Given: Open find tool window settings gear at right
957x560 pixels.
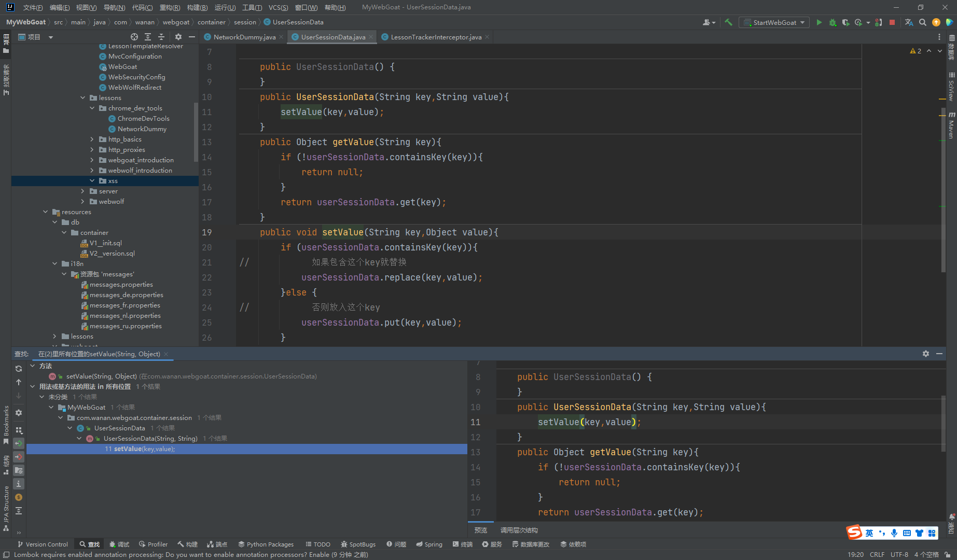Looking at the screenshot, I should [x=926, y=354].
